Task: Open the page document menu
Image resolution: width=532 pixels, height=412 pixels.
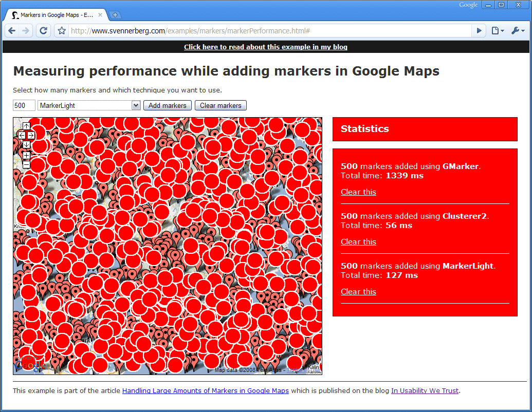Action: click(497, 30)
